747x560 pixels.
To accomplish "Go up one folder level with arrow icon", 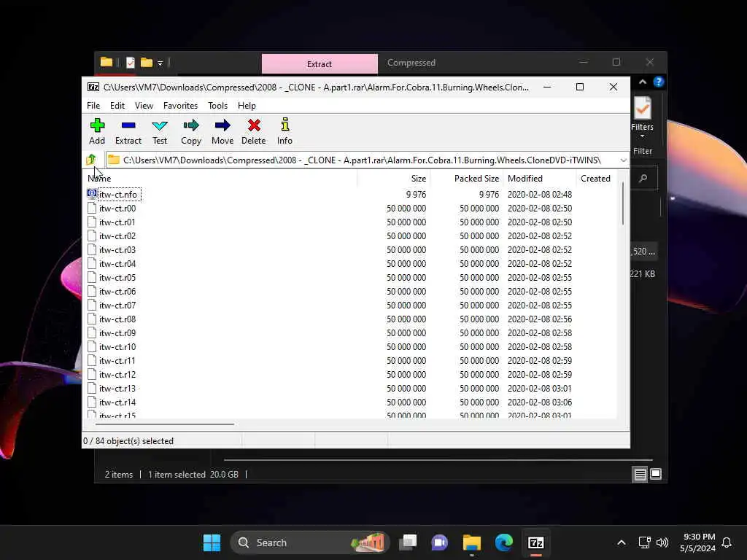I will coord(91,160).
